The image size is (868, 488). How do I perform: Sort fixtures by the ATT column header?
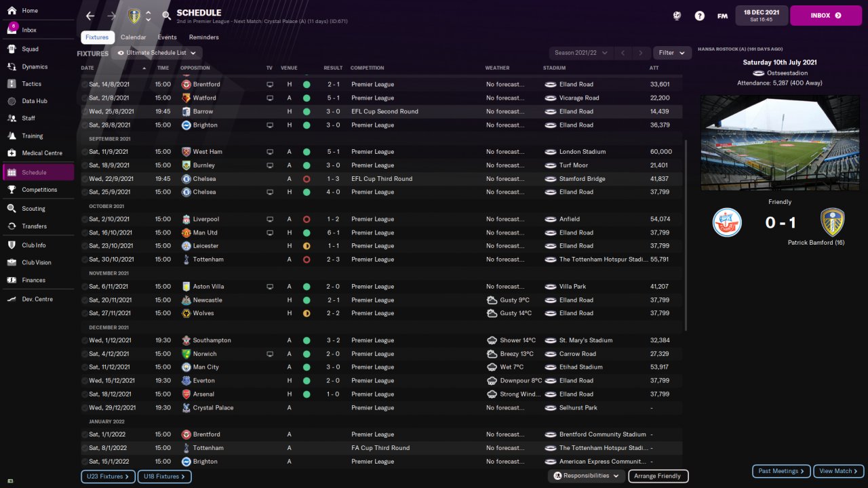[x=654, y=68]
